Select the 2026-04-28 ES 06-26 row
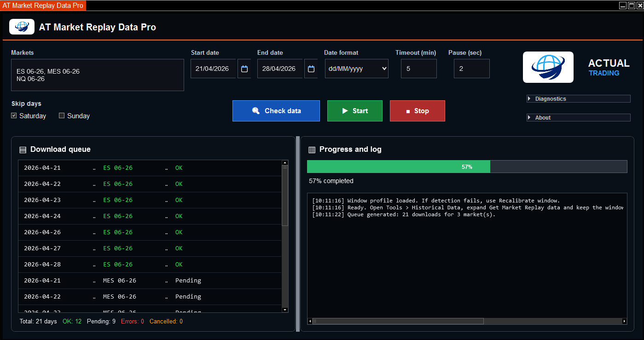644x340 pixels. tap(150, 265)
